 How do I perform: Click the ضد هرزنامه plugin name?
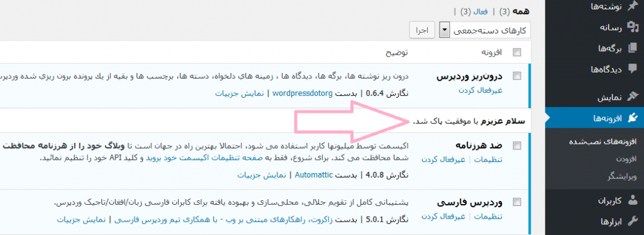pyautogui.click(x=479, y=146)
